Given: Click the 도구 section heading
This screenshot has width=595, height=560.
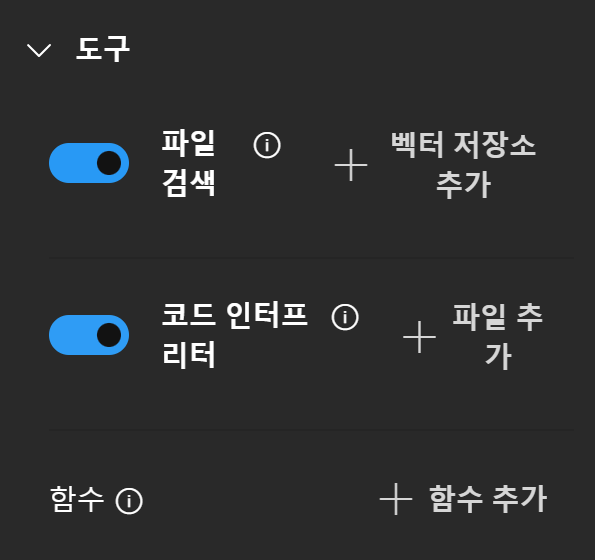Looking at the screenshot, I should tap(103, 49).
